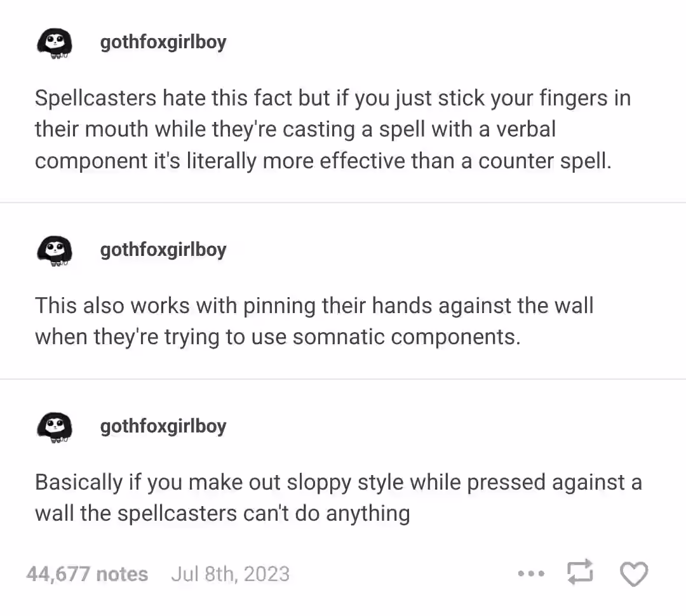Click the gothfoxgirlboy username on the second post
The height and width of the screenshot is (616, 686).
163,250
